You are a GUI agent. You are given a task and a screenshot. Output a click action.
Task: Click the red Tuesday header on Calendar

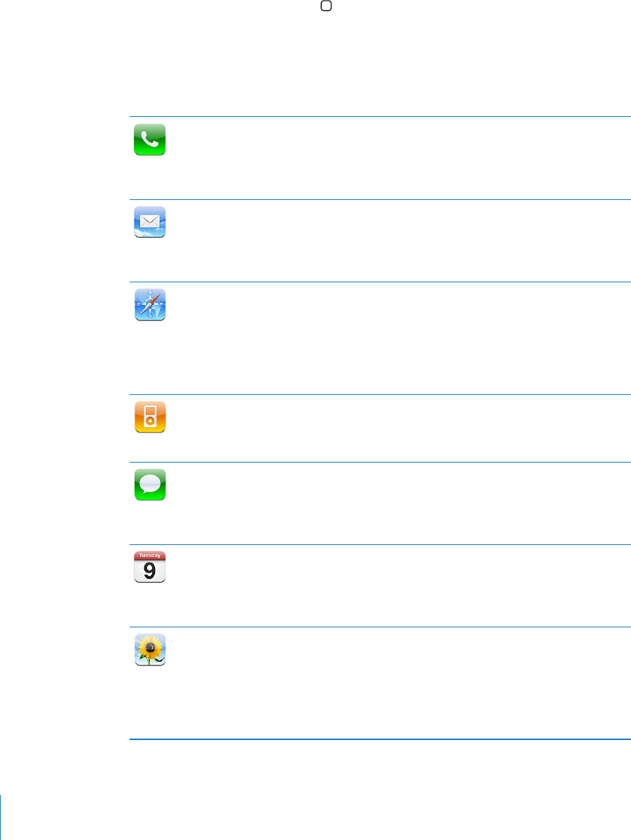coord(149,556)
